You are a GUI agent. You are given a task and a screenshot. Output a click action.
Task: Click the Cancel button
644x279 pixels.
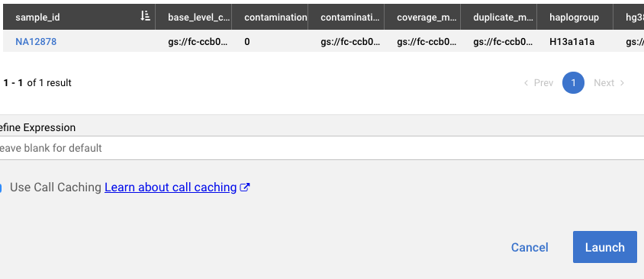tap(530, 248)
